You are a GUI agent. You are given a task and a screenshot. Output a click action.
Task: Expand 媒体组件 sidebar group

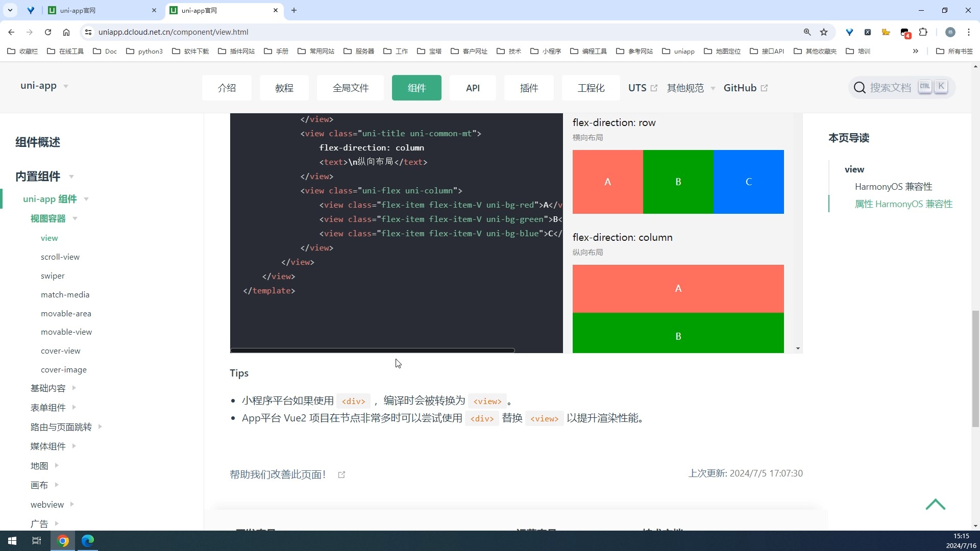53,446
